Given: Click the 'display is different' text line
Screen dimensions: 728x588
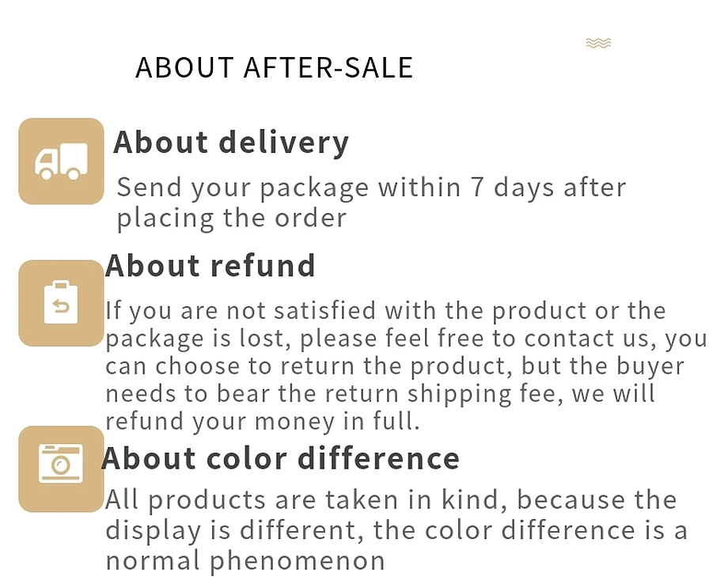Looking at the screenshot, I should click(396, 530).
